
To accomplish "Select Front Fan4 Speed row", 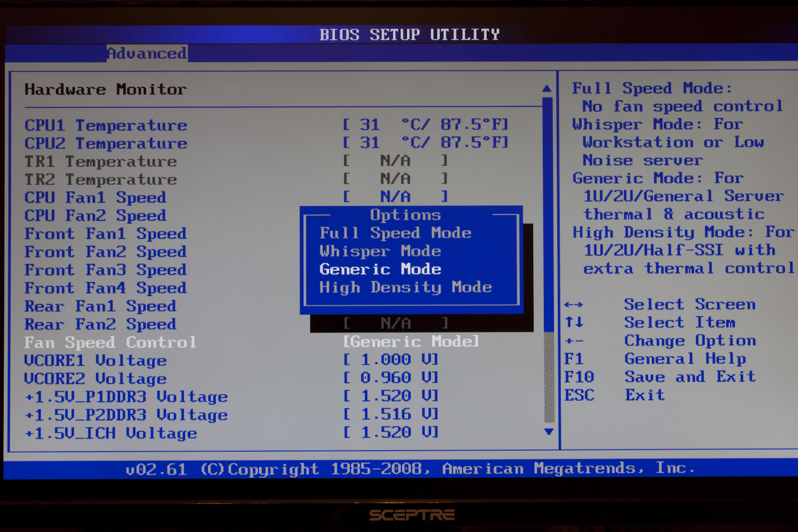I will tap(105, 288).
